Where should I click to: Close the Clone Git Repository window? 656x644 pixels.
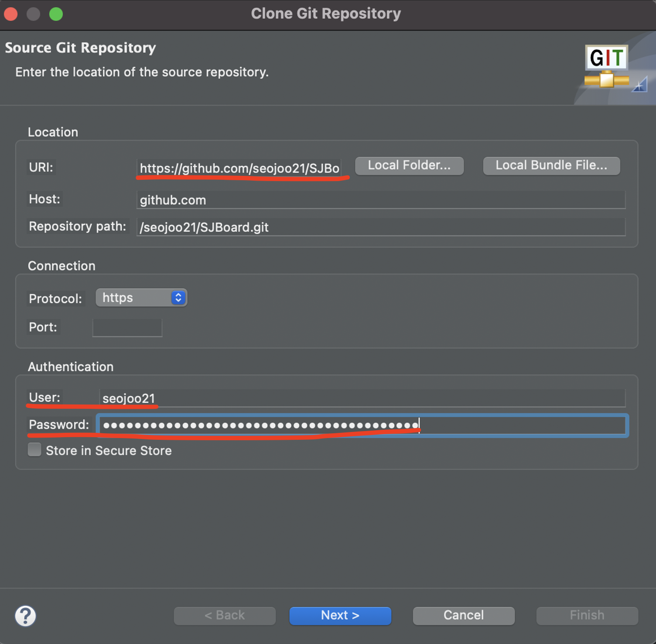(11, 14)
